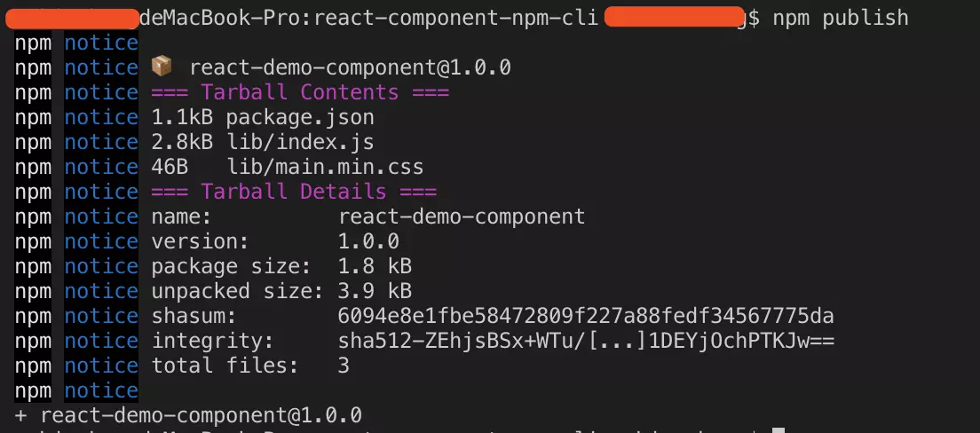Screen dimensions: 980x433
Task: Click the 'Tarball Contents' heading
Action: coord(300,92)
